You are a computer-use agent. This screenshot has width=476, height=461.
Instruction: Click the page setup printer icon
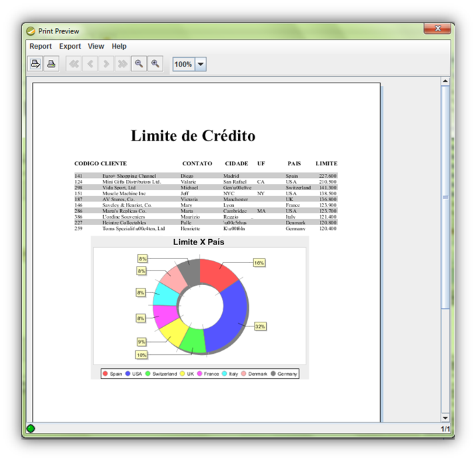pyautogui.click(x=35, y=64)
